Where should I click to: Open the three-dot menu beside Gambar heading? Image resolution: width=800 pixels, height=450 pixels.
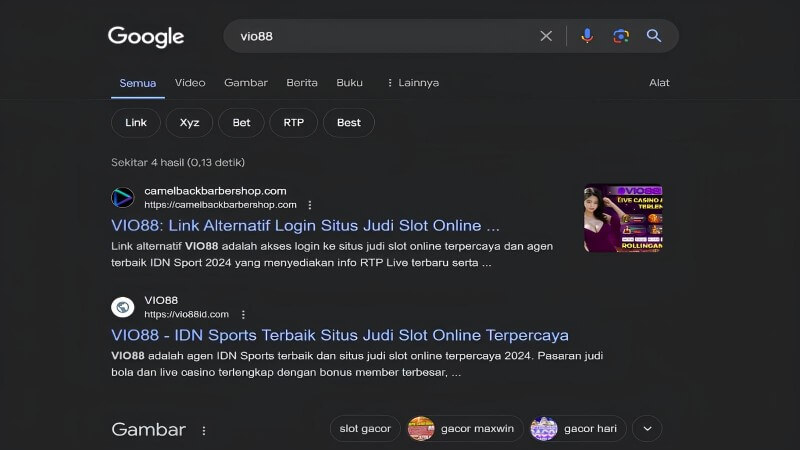pos(204,431)
